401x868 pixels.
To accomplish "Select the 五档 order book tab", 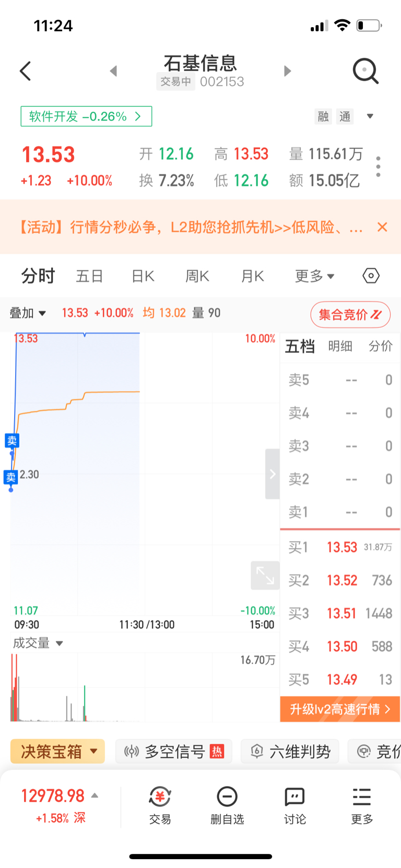I will pyautogui.click(x=300, y=346).
